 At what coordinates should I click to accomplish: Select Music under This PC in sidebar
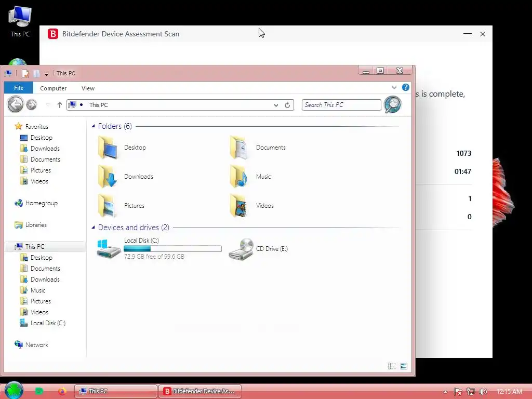click(38, 290)
